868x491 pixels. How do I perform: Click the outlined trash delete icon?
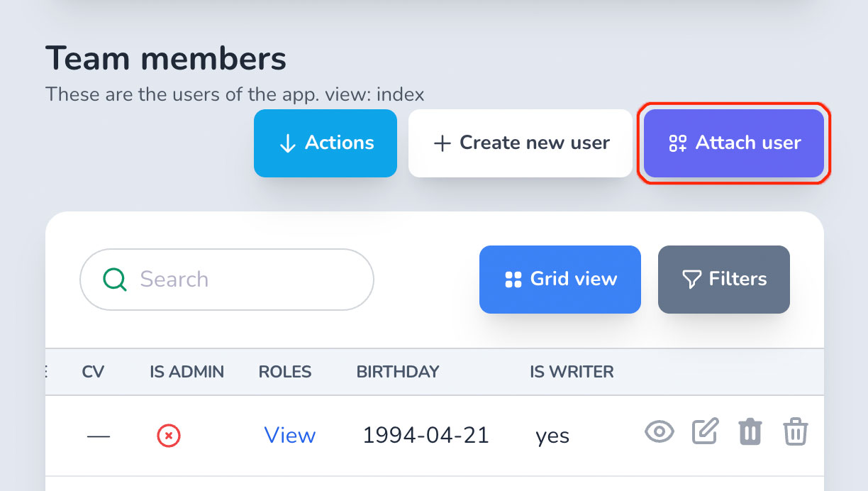(x=795, y=431)
